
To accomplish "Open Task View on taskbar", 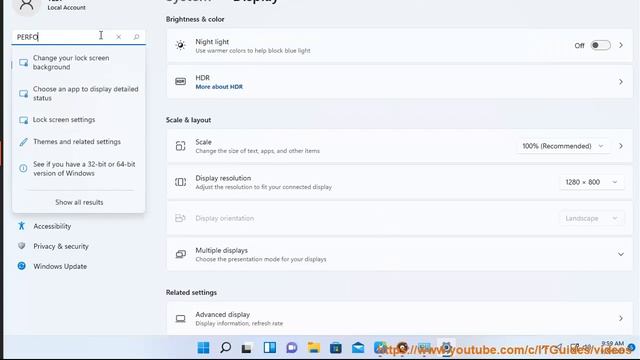I will click(x=247, y=348).
